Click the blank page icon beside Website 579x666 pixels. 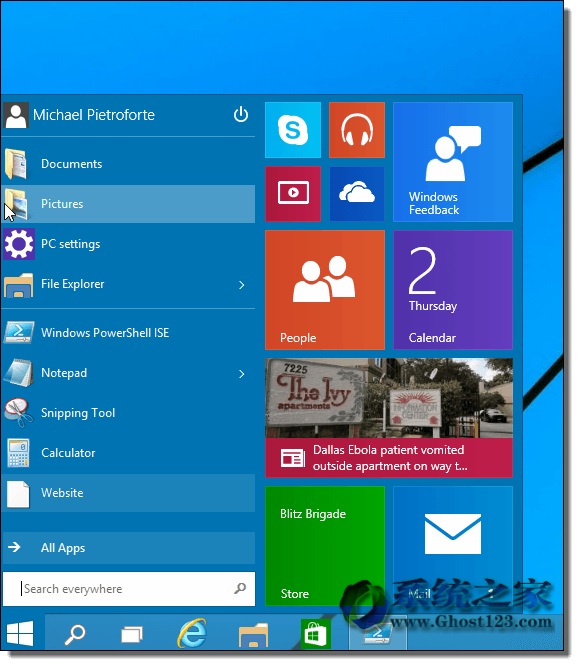point(18,494)
